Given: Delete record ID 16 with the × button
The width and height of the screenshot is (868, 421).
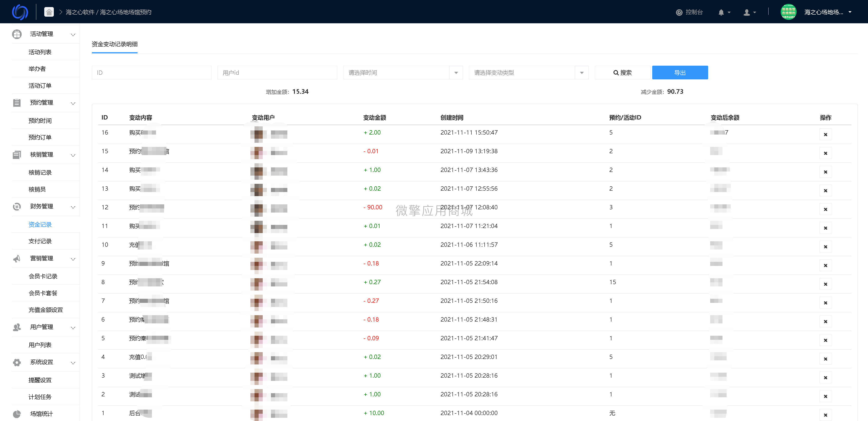Looking at the screenshot, I should pos(826,134).
